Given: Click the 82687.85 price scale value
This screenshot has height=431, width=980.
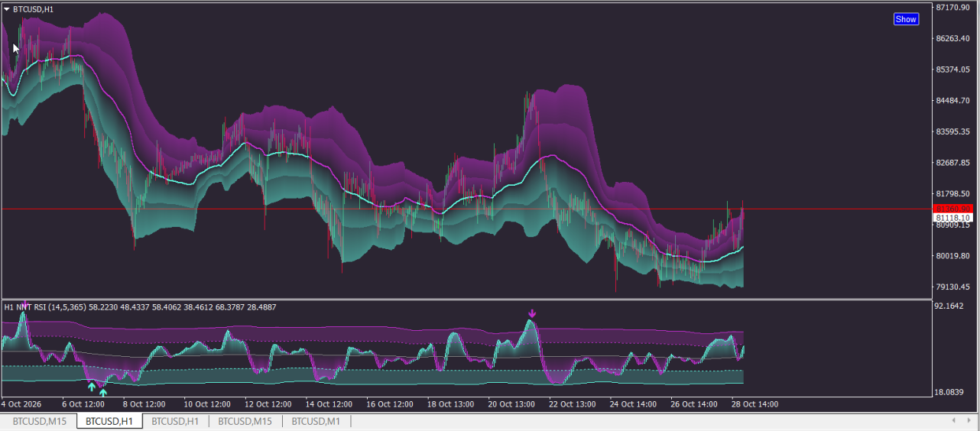Looking at the screenshot, I should point(953,163).
